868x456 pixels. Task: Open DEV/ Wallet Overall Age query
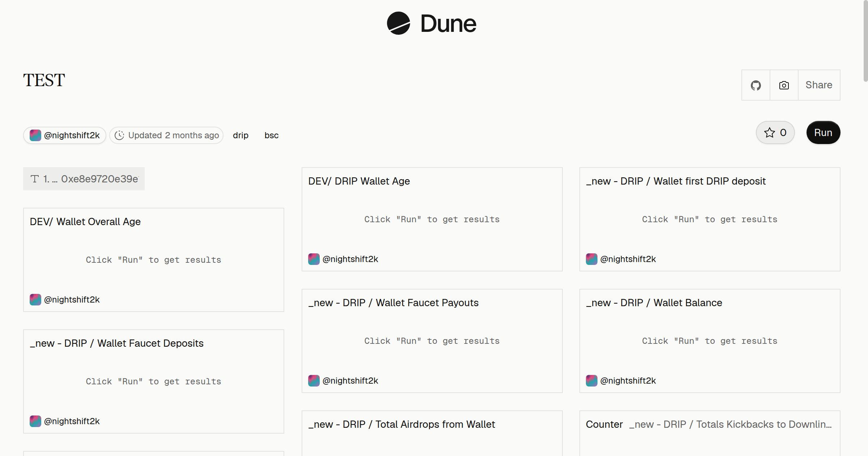click(85, 221)
